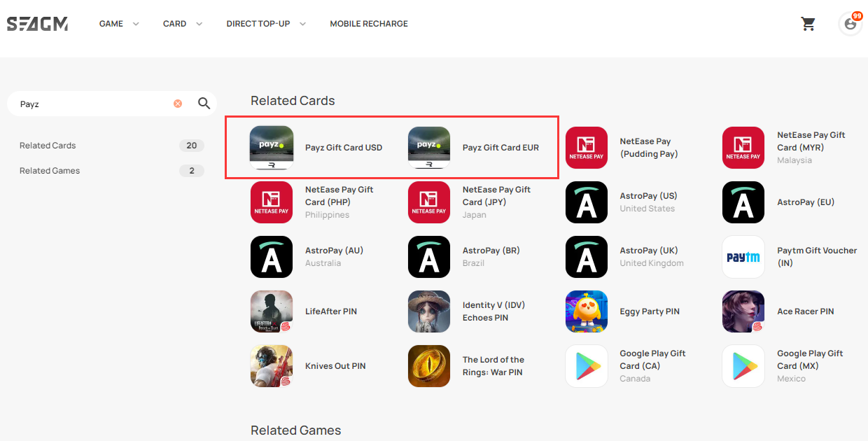The image size is (868, 441).
Task: Open the AstroPay (BR) text link
Action: tap(491, 251)
